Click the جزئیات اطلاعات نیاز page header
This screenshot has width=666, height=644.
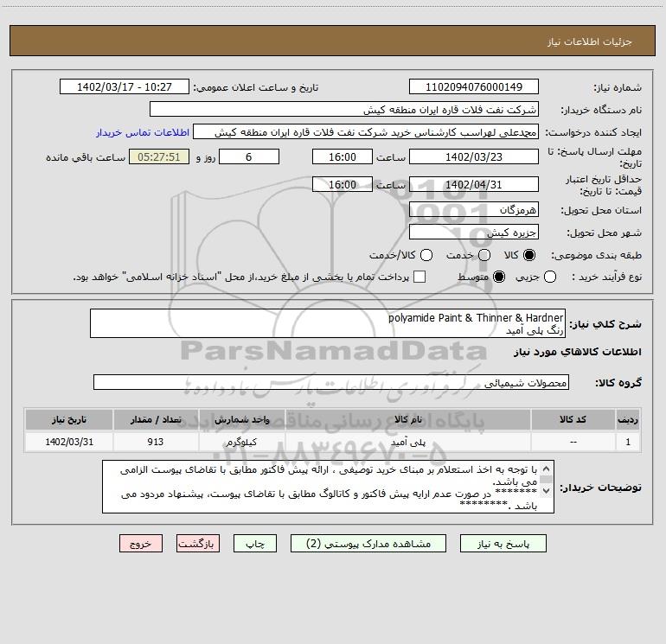pos(333,41)
